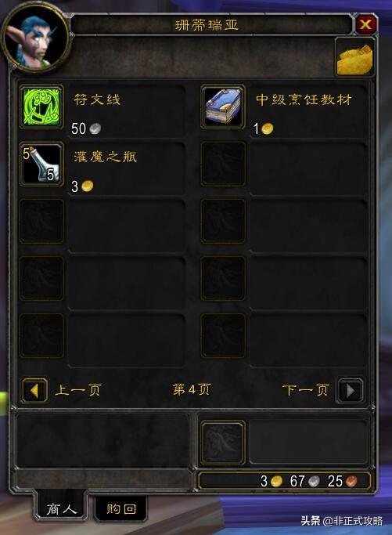Select the 灌魔之瓶 item name

pos(106,157)
